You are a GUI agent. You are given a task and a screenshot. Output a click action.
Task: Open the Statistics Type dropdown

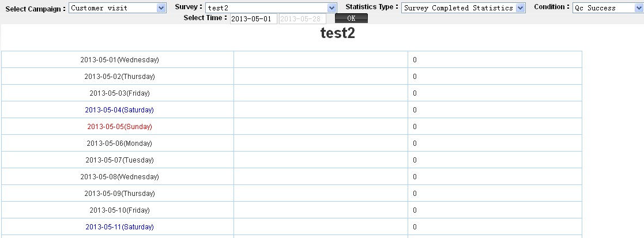[464, 8]
